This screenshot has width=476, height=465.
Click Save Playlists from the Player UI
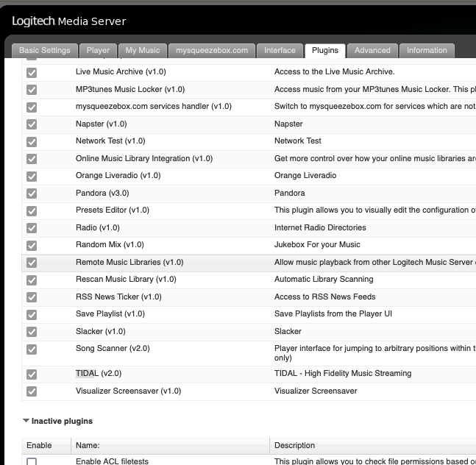click(333, 314)
